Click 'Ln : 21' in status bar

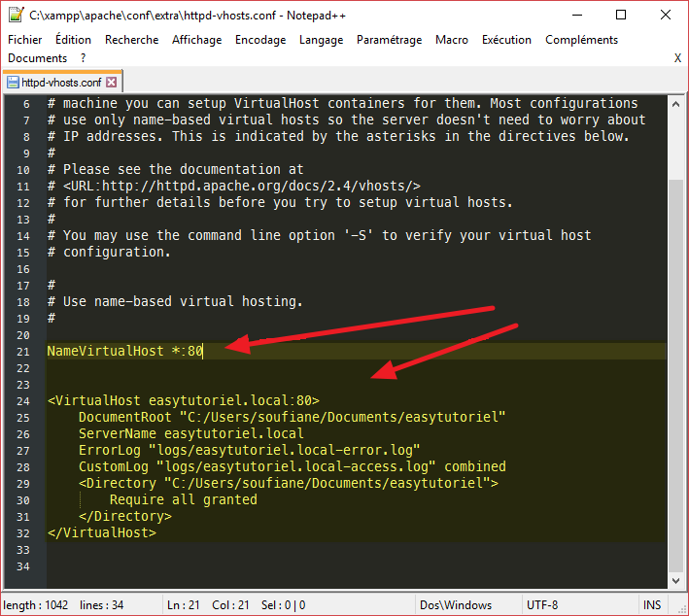tap(184, 605)
